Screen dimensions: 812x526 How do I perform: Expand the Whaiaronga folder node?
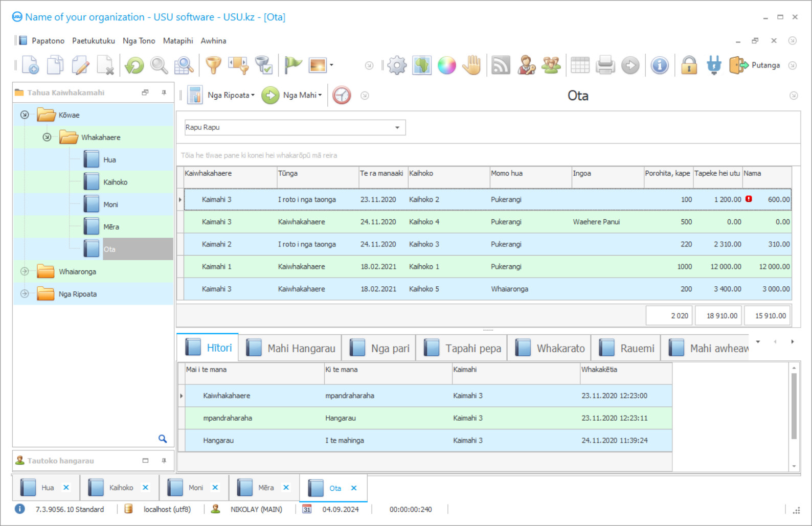coord(25,271)
